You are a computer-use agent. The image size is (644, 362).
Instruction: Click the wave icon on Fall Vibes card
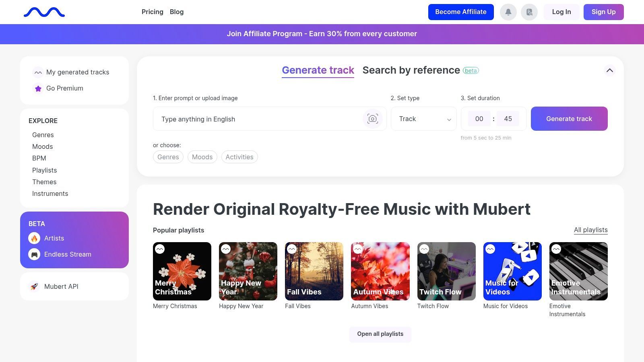point(292,249)
